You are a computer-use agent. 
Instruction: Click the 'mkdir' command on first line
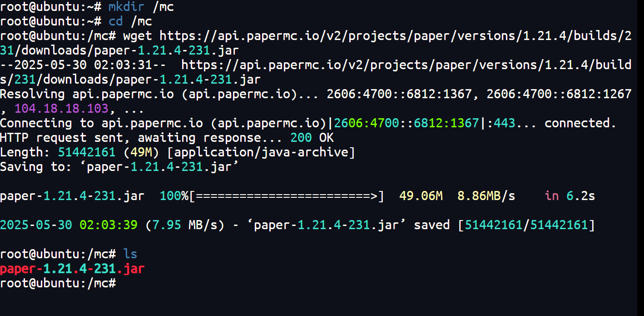(x=126, y=7)
